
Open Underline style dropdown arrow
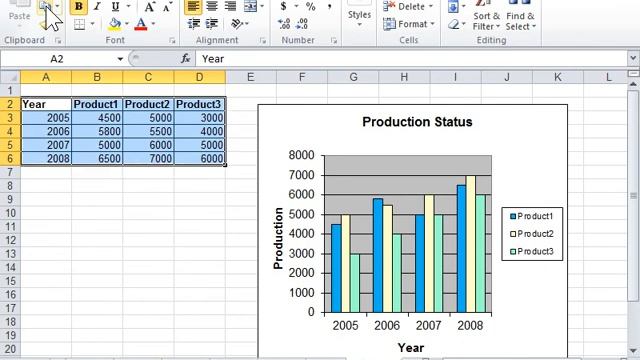[128, 7]
